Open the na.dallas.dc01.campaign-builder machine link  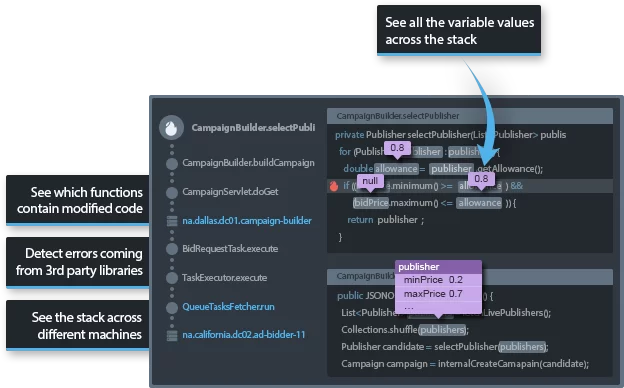tap(247, 220)
